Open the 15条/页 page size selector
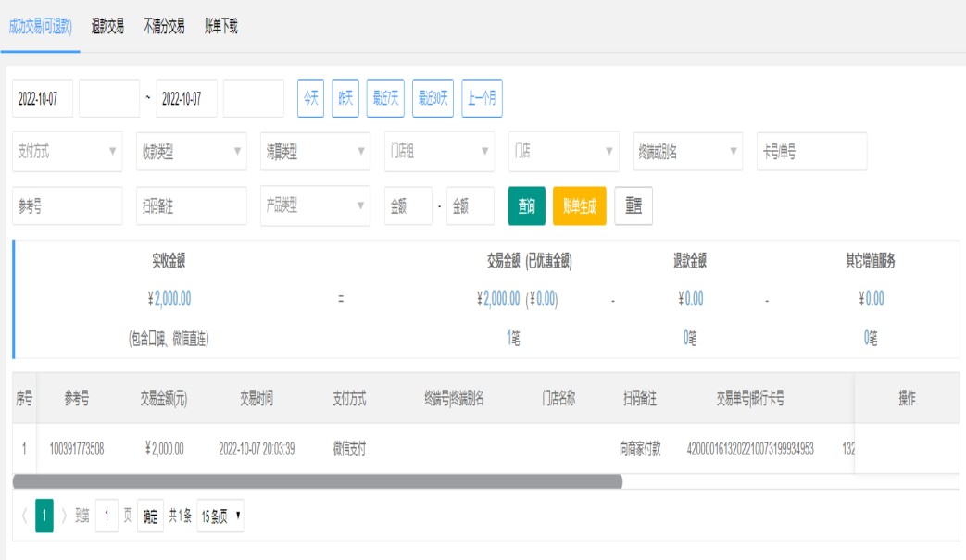 click(x=221, y=516)
